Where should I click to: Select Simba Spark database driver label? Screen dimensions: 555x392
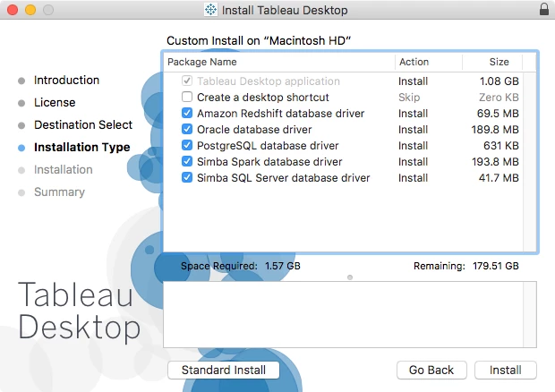[269, 162]
